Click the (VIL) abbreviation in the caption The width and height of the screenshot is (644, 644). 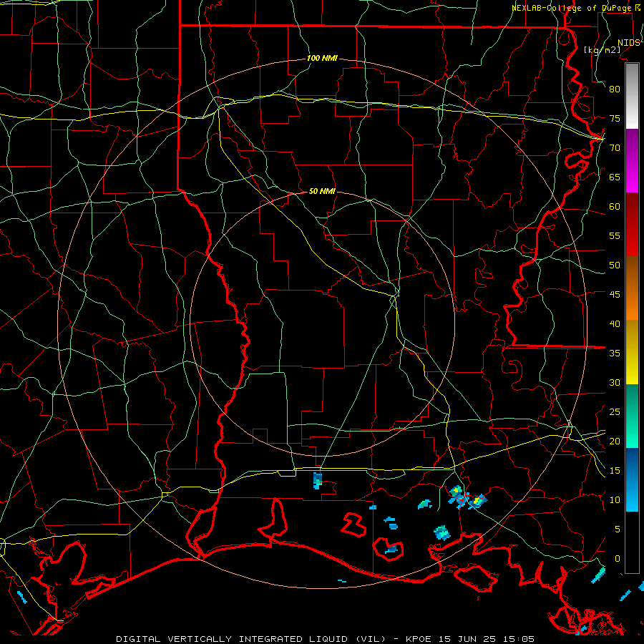[371, 639]
